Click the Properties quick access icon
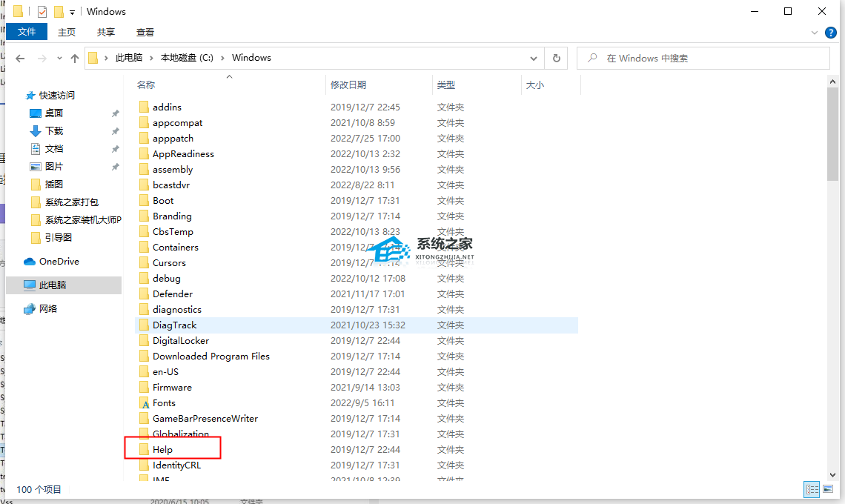The width and height of the screenshot is (845, 504). click(42, 11)
